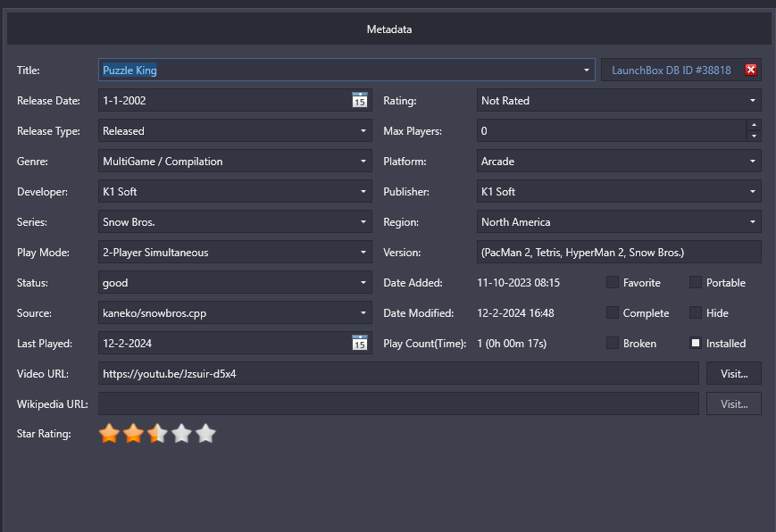This screenshot has width=776, height=532.
Task: Expand the Region dropdown showing North America
Action: tap(619, 221)
